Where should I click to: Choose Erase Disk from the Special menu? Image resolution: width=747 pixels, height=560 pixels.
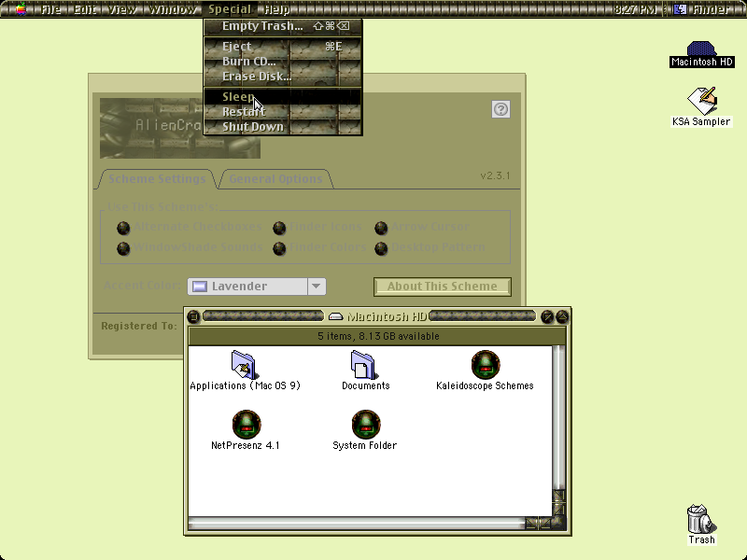click(x=283, y=77)
